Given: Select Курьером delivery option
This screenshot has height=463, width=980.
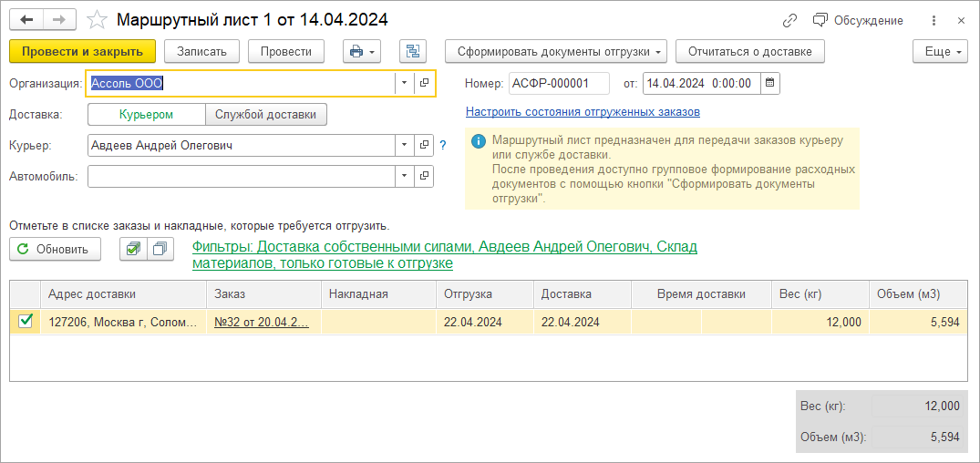Looking at the screenshot, I should click(x=147, y=115).
